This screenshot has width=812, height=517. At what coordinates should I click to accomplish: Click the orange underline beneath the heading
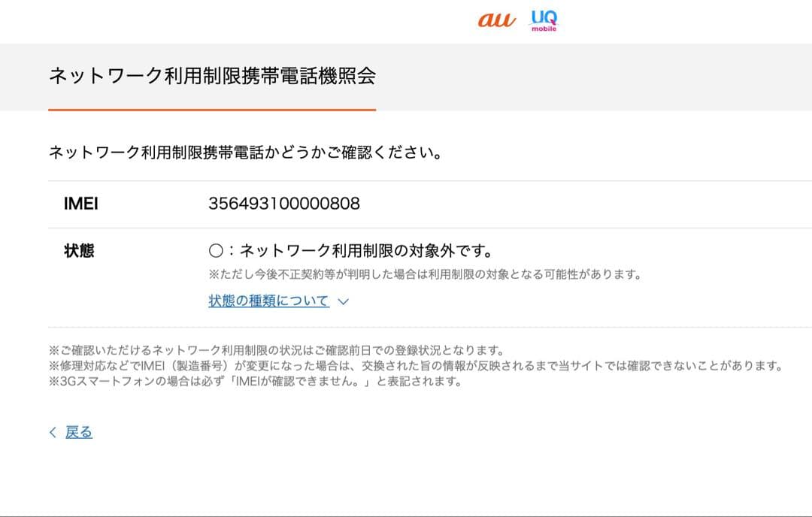tap(211, 110)
